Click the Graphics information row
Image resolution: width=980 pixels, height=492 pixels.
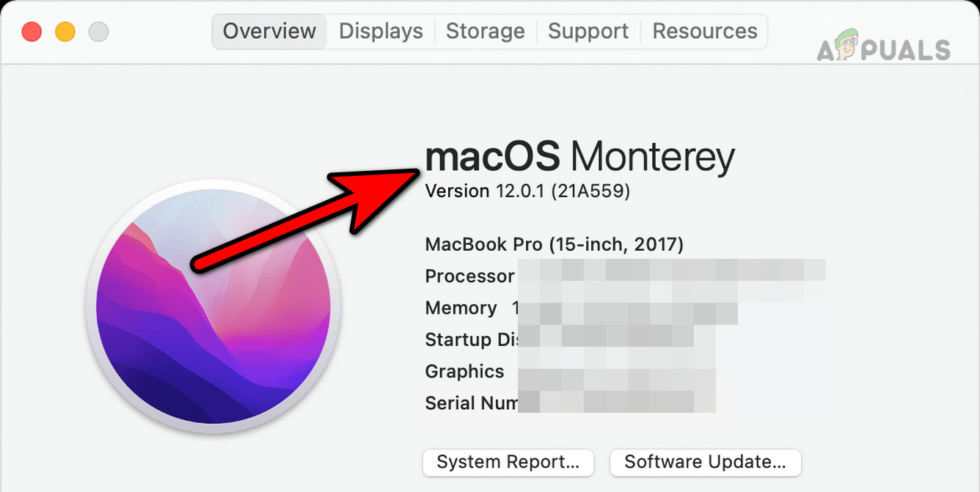pos(464,371)
